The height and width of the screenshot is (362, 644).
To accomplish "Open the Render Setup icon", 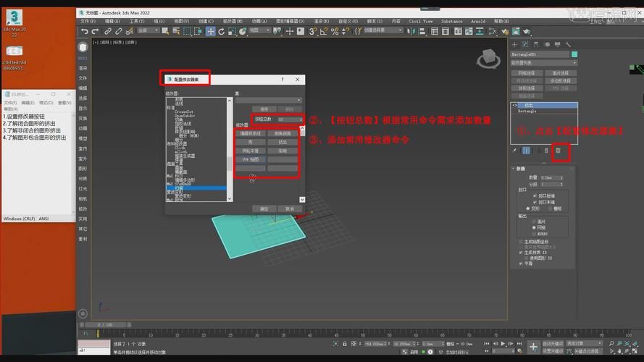I will (x=505, y=31).
